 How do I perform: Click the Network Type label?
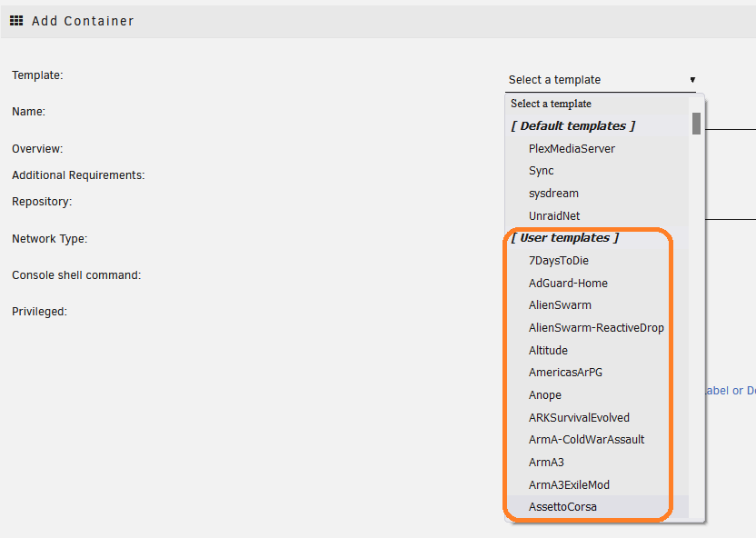coord(50,239)
